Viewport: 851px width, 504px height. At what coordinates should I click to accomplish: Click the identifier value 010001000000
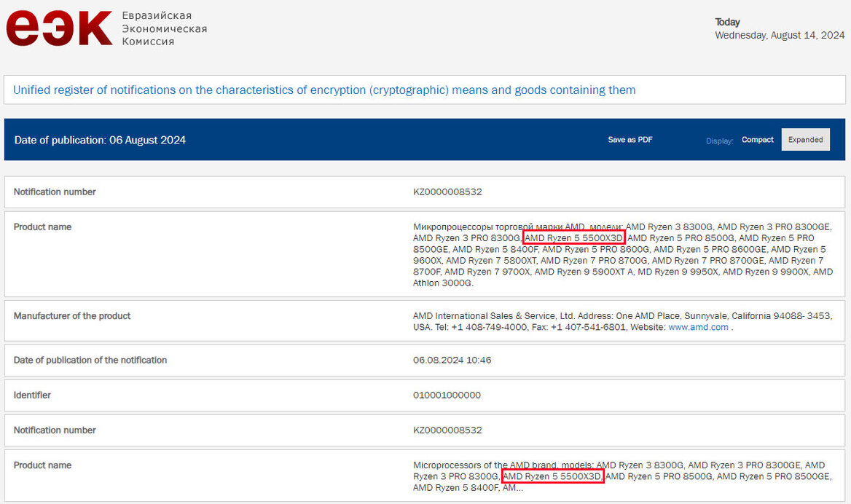click(447, 395)
